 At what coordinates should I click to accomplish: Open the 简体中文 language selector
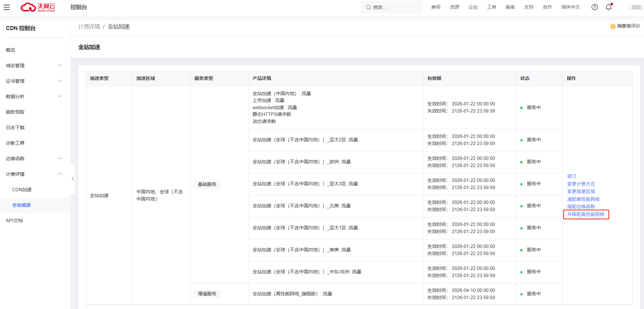point(570,7)
